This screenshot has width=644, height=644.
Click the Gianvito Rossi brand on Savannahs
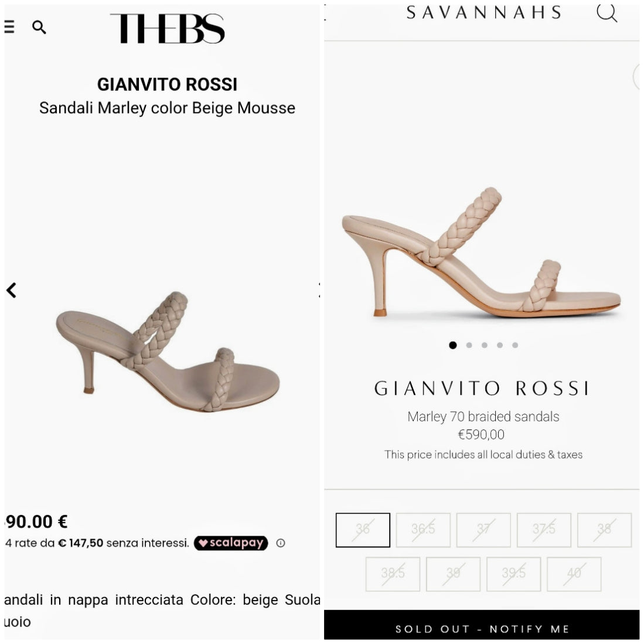(482, 389)
